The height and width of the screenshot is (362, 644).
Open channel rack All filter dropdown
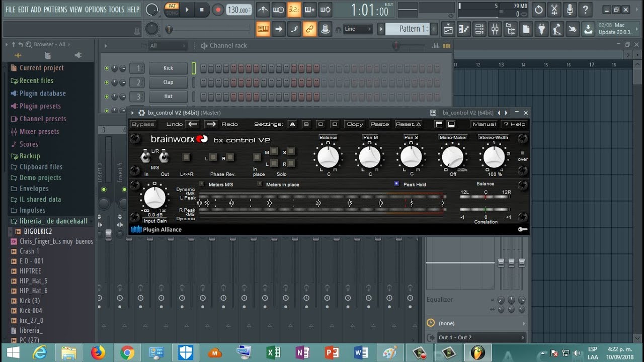pyautogui.click(x=168, y=46)
